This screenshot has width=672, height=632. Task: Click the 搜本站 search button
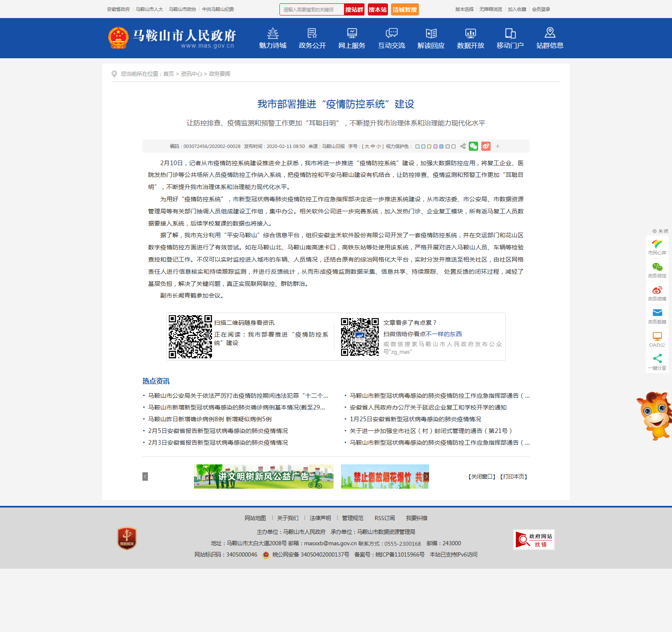pyautogui.click(x=377, y=10)
